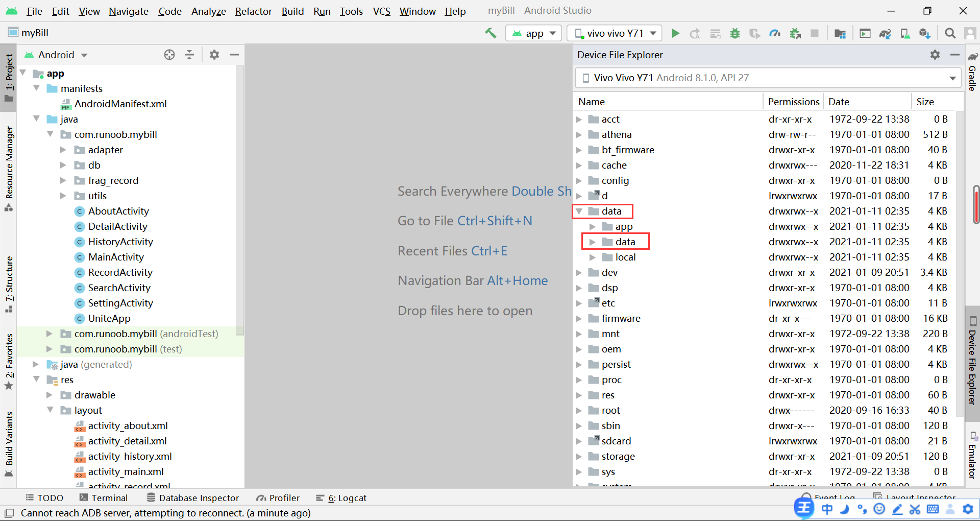Viewport: 980px width, 521px height.
Task: Open the Build menu
Action: (x=292, y=11)
